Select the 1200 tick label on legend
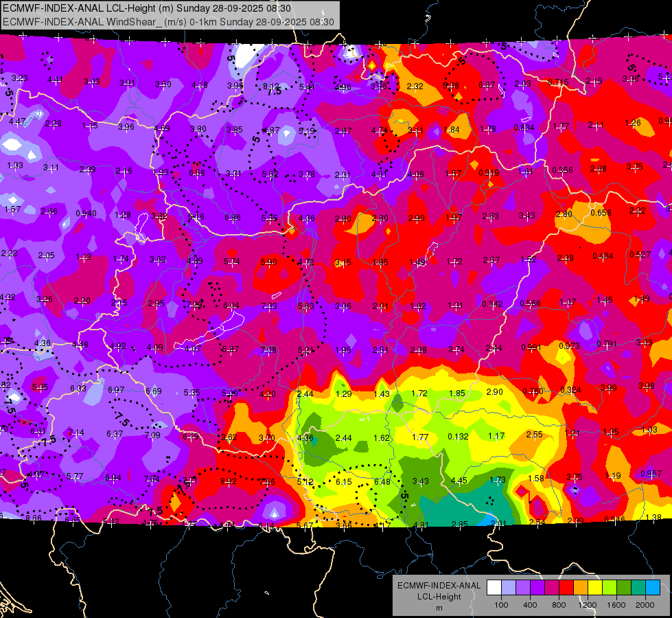Image resolution: width=672 pixels, height=618 pixels. click(587, 605)
